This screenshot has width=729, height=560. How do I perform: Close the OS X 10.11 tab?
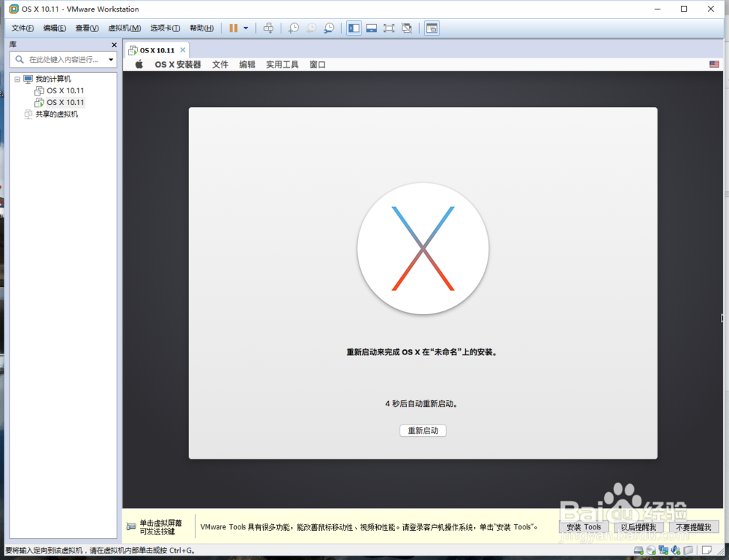pyautogui.click(x=183, y=50)
